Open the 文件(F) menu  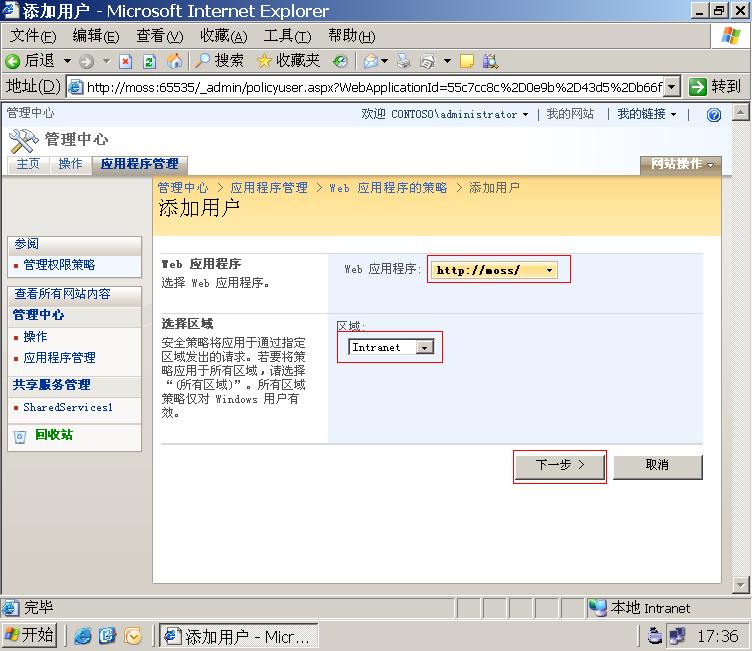coord(33,36)
